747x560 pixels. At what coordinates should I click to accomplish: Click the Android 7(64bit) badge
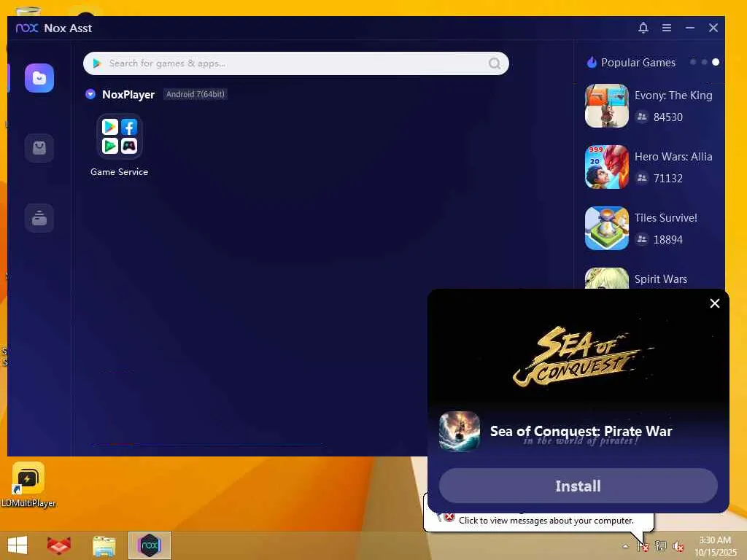tap(195, 94)
